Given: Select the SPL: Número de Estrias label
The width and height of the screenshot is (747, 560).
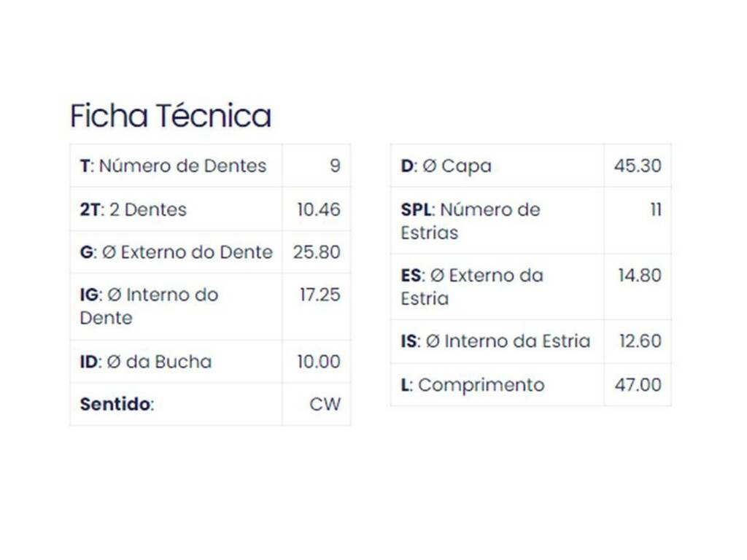Looking at the screenshot, I should tap(471, 221).
